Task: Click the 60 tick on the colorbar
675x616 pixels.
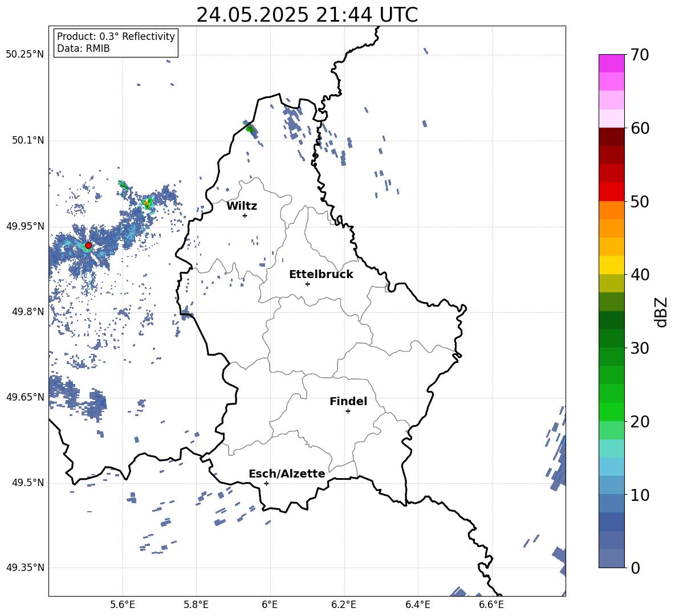Action: click(x=640, y=128)
